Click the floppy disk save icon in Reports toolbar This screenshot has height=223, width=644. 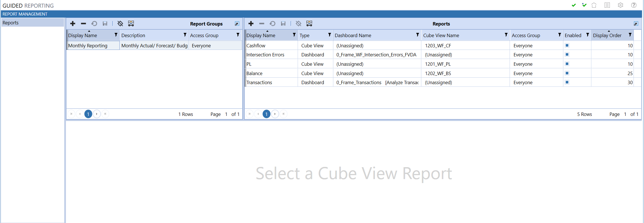[x=283, y=24]
